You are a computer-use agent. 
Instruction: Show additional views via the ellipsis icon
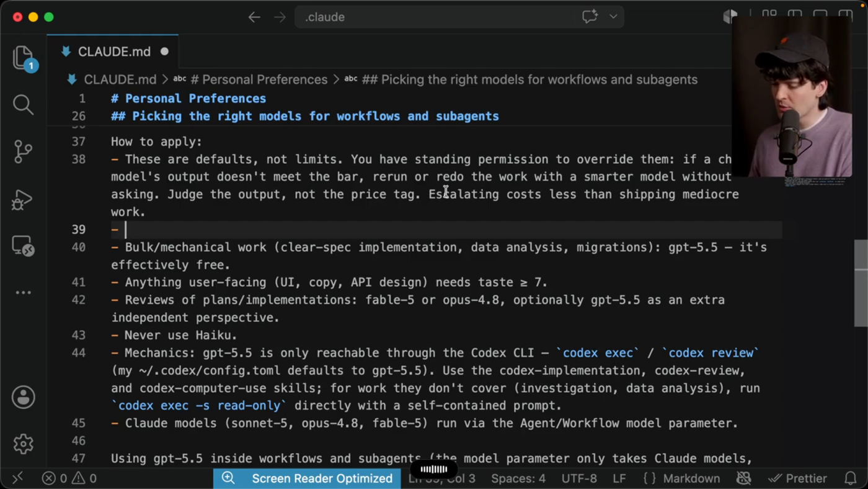point(24,292)
